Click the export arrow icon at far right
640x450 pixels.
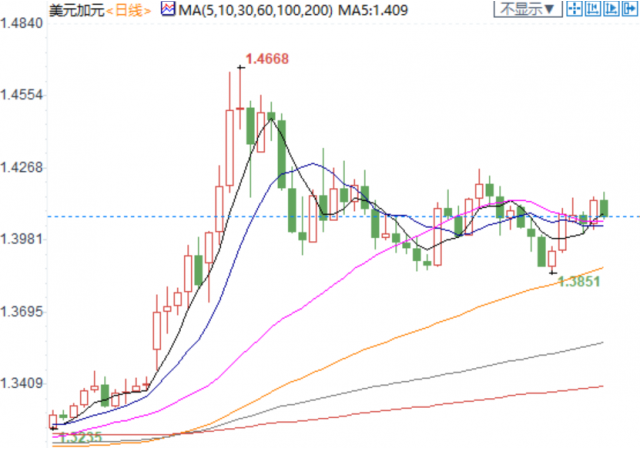click(629, 9)
